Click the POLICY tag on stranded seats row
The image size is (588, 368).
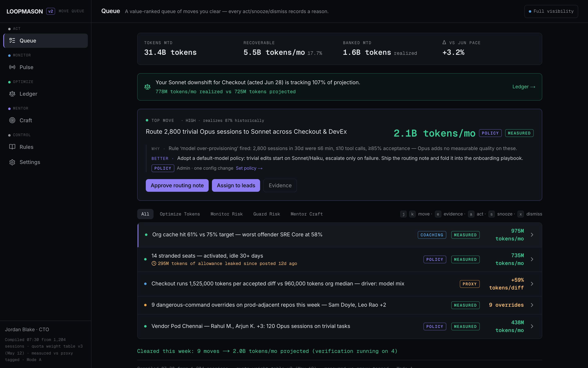tap(435, 259)
